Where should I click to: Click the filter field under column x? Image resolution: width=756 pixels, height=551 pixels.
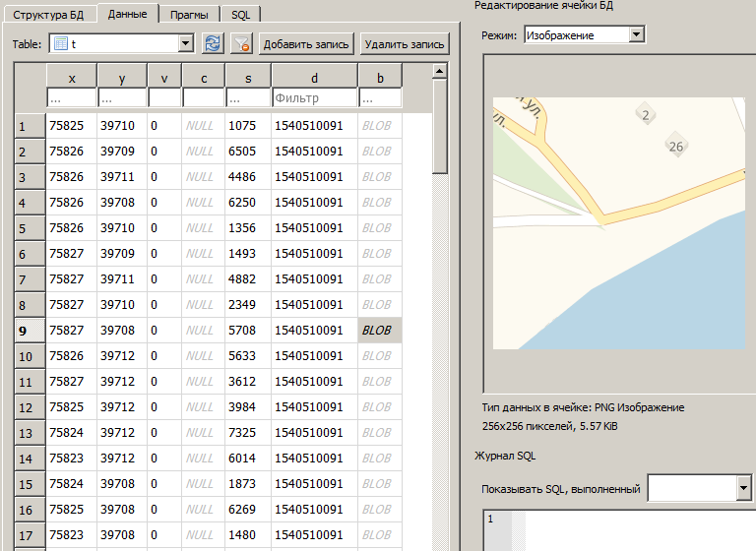[x=71, y=98]
